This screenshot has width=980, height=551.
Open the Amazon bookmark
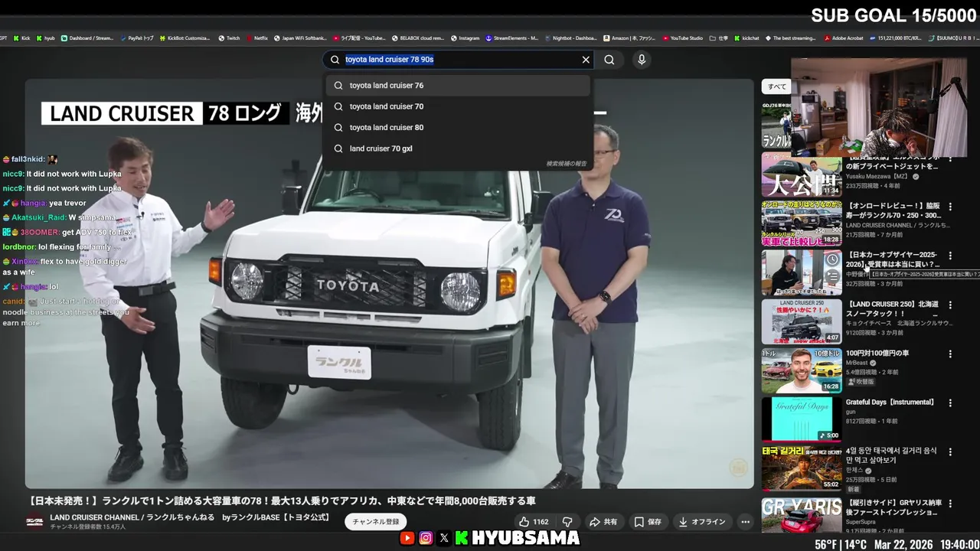629,37
